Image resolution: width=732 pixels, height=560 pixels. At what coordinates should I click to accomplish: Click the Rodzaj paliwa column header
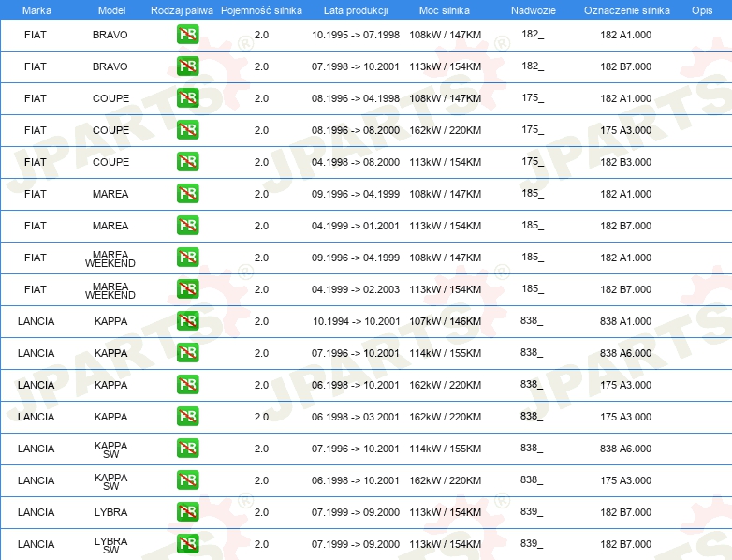coord(182,10)
